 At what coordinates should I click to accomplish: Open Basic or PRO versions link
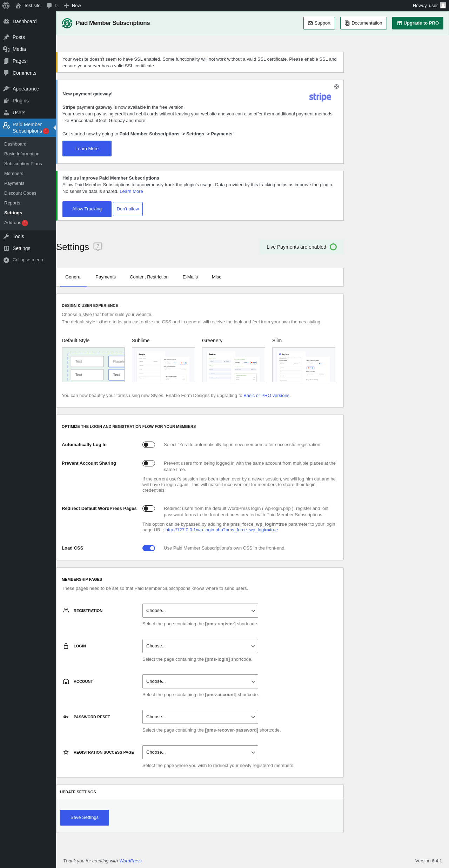(x=267, y=396)
